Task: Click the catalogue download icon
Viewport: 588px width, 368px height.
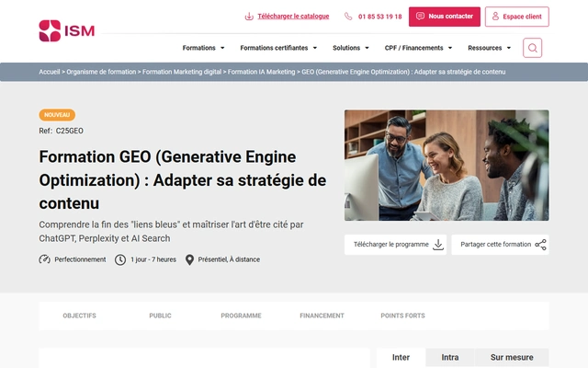Action: [249, 17]
